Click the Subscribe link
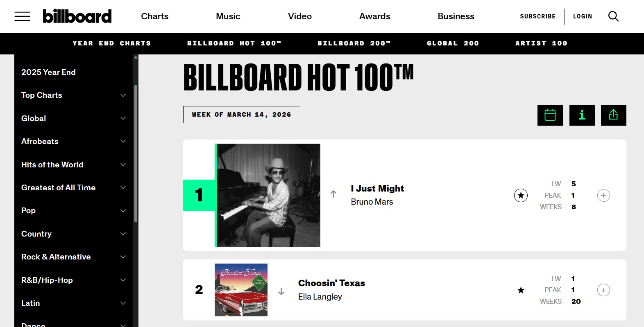Screen dimensions: 644x327 [537, 16]
